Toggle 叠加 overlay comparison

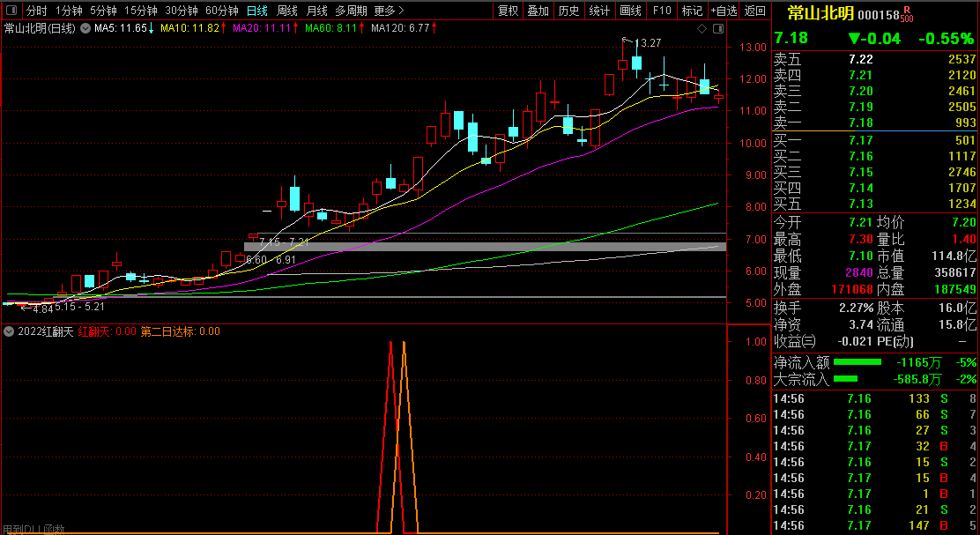538,11
